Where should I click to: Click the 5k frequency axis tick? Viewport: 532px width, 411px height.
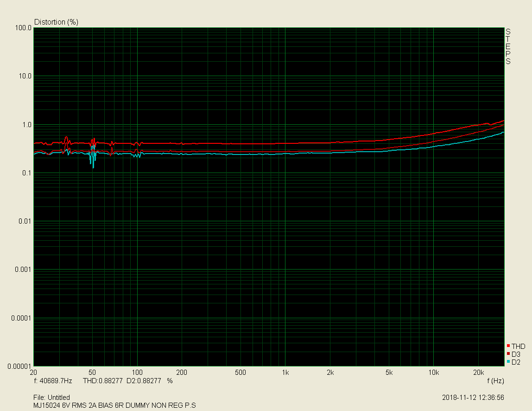tap(389, 372)
